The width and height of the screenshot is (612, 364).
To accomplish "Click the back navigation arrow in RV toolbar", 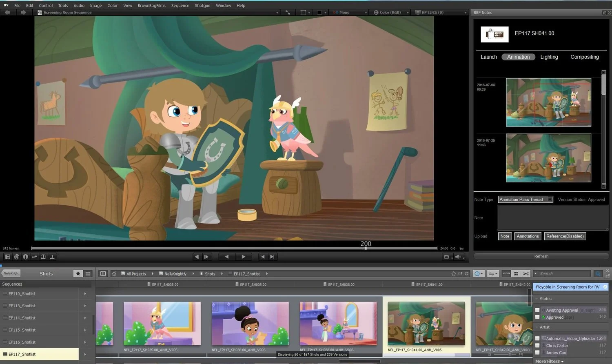I will tap(7, 13).
